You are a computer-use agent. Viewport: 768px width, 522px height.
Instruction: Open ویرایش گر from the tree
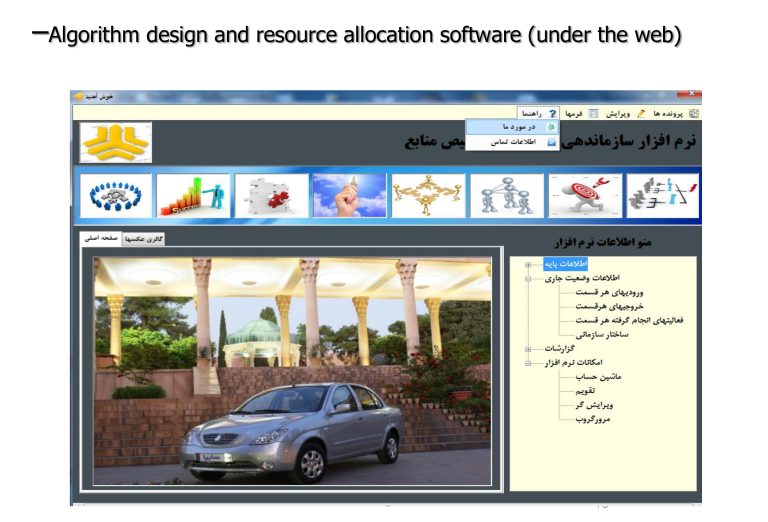tap(594, 405)
